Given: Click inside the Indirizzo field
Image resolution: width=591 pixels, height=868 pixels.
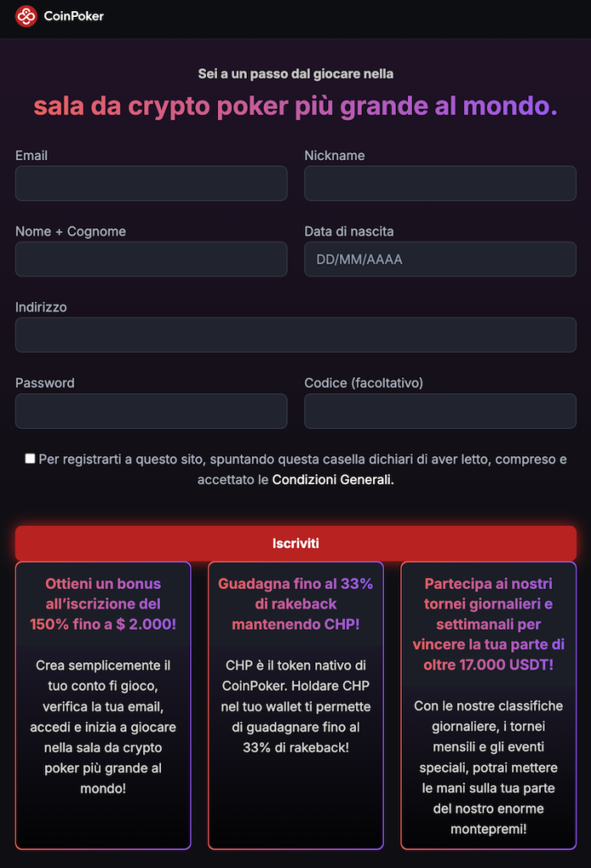Looking at the screenshot, I should (x=295, y=335).
